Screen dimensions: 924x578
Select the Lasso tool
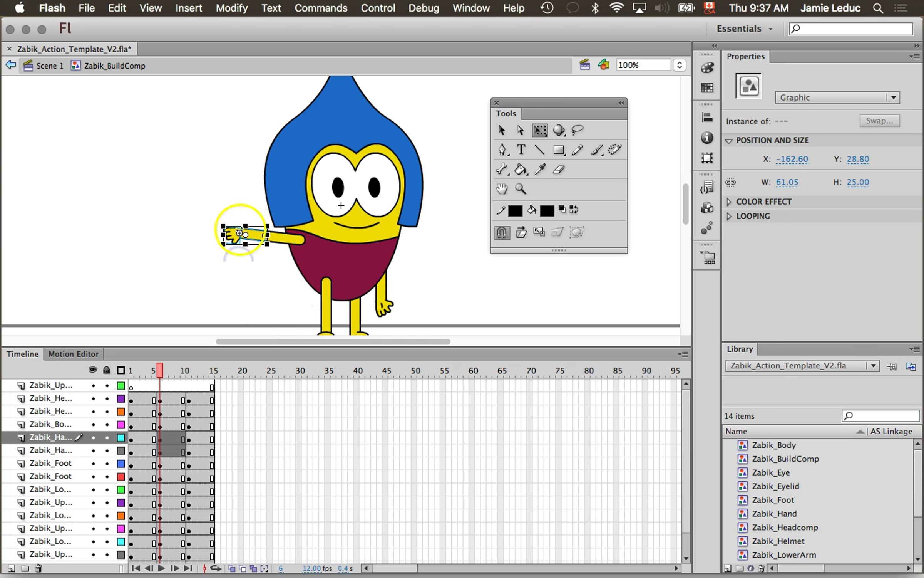577,130
